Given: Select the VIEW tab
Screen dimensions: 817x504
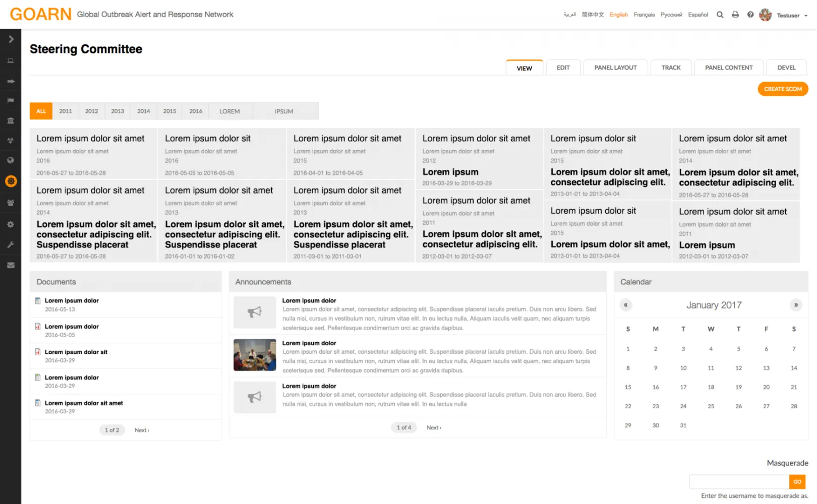Looking at the screenshot, I should coord(524,68).
